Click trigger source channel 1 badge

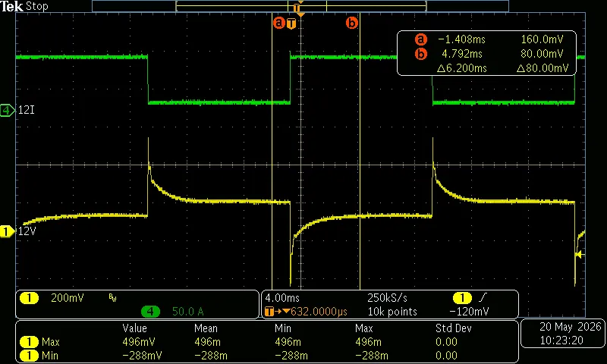[462, 298]
